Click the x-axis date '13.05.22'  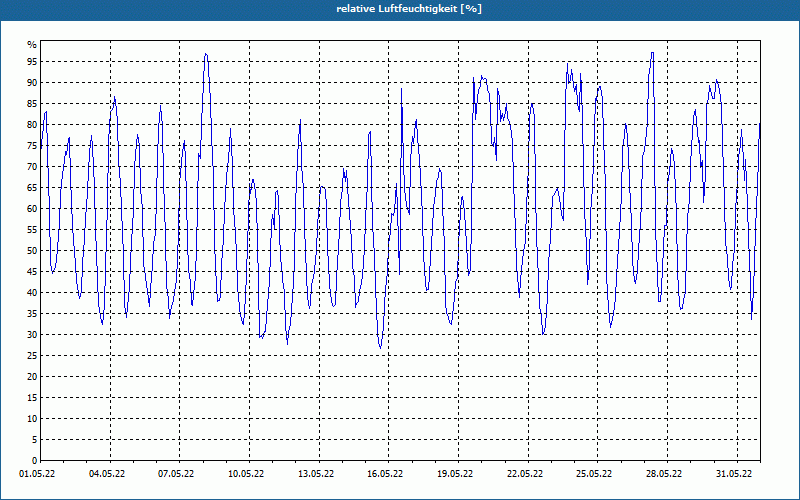point(316,474)
